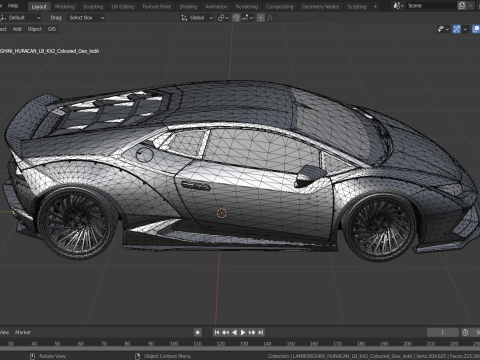Open the Select Box drag dropdown

pyautogui.click(x=87, y=18)
